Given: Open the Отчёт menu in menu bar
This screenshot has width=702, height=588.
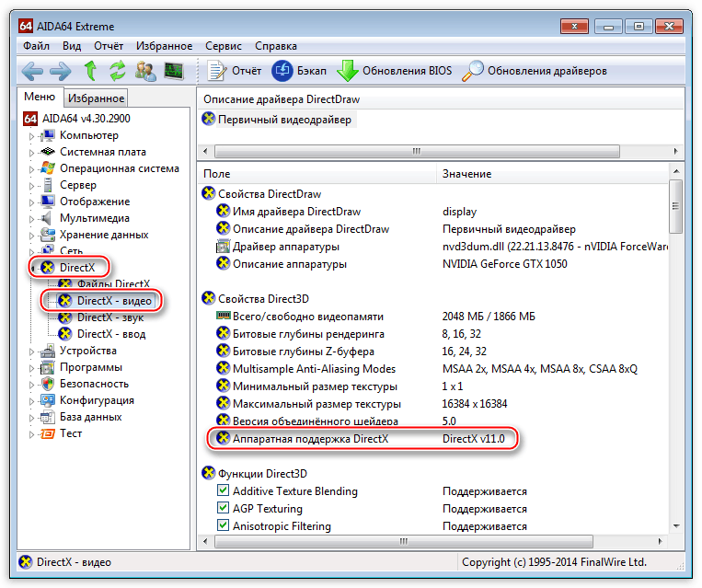Looking at the screenshot, I should tap(109, 46).
